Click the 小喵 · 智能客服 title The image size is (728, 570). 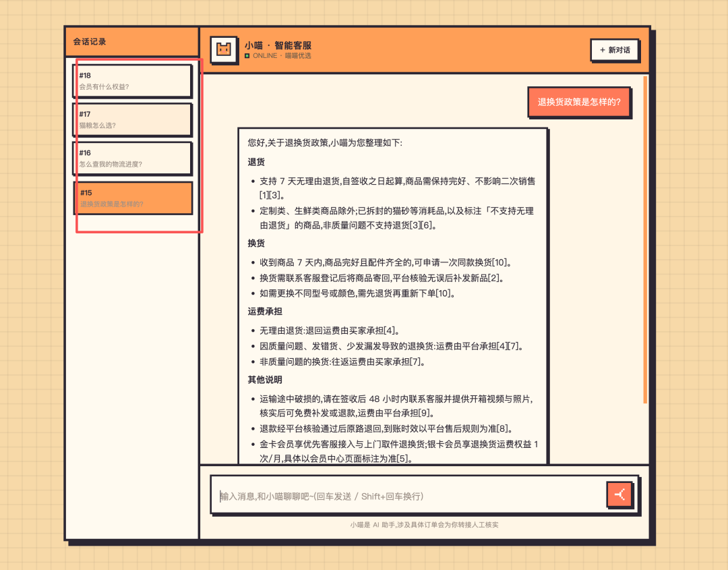278,45
